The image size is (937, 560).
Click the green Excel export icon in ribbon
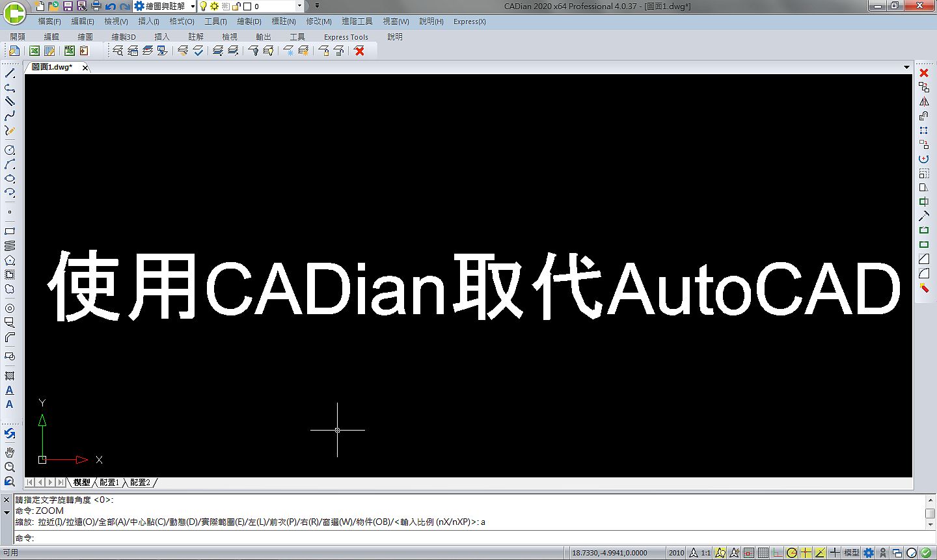tap(34, 51)
